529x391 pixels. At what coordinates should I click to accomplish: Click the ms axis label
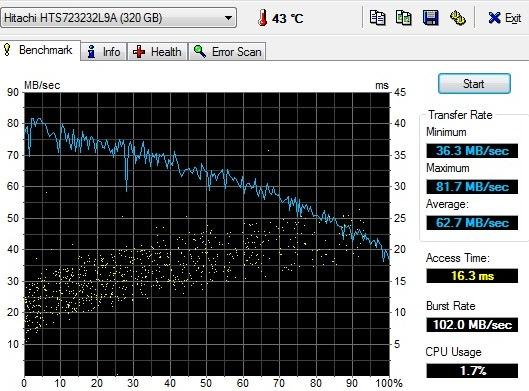click(382, 85)
